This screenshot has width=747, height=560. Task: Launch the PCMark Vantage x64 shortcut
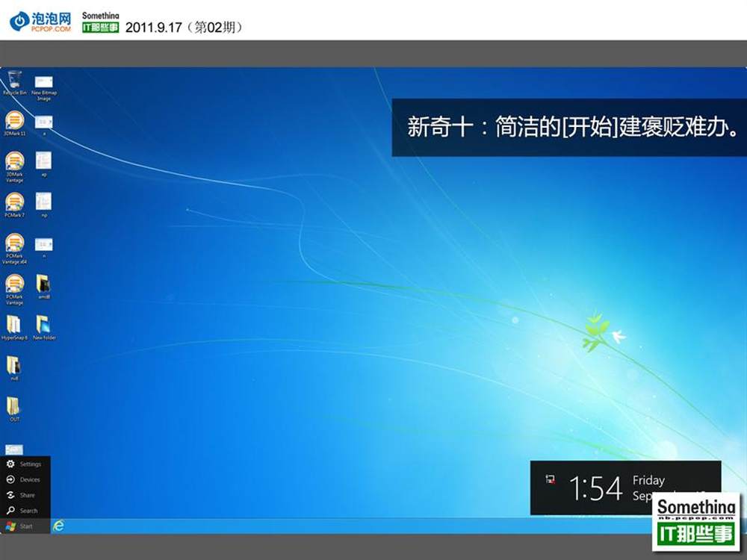(15, 249)
